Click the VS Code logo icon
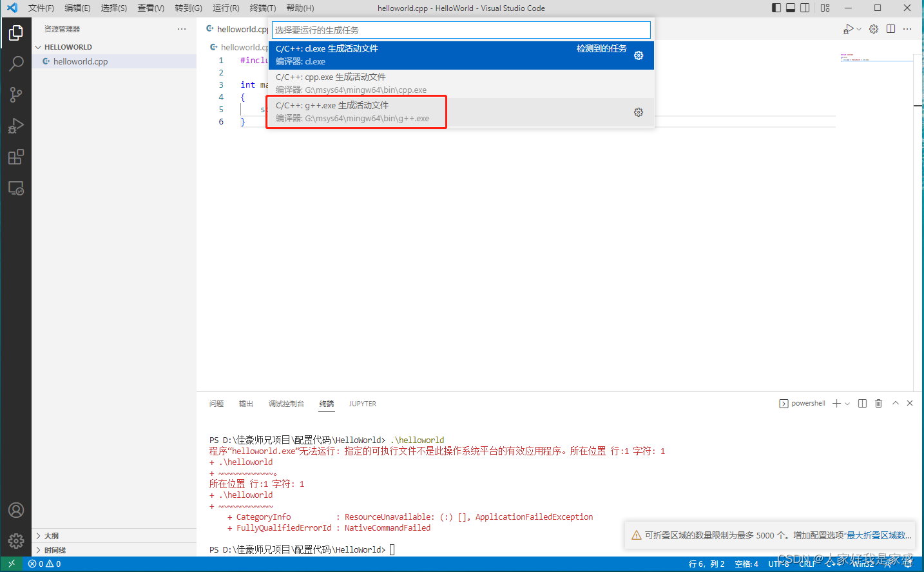Viewport: 924px width, 572px height. pyautogui.click(x=12, y=8)
